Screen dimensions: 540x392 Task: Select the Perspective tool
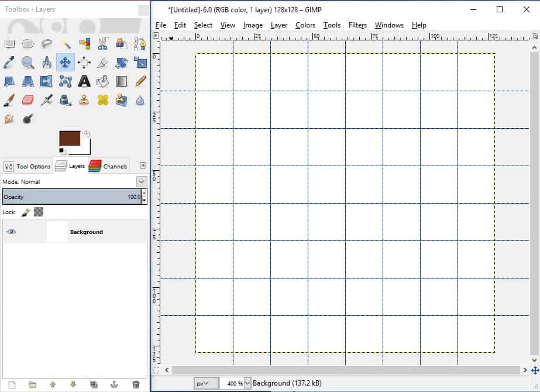tap(28, 81)
